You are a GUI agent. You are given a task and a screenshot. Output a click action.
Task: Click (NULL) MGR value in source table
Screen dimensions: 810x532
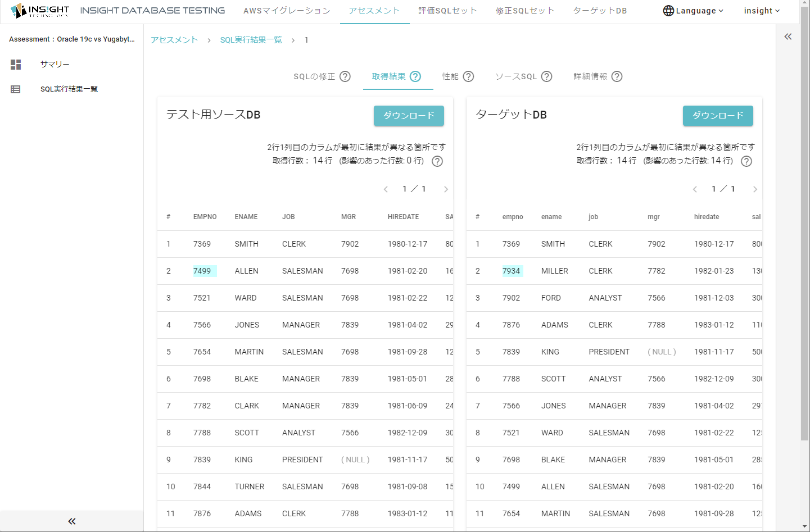coord(355,460)
